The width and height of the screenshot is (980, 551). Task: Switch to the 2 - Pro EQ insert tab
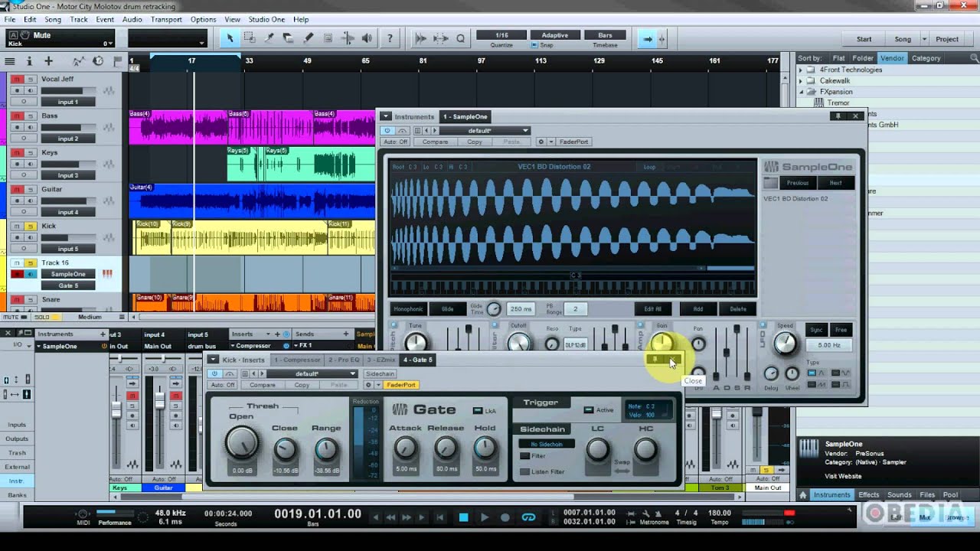(344, 360)
